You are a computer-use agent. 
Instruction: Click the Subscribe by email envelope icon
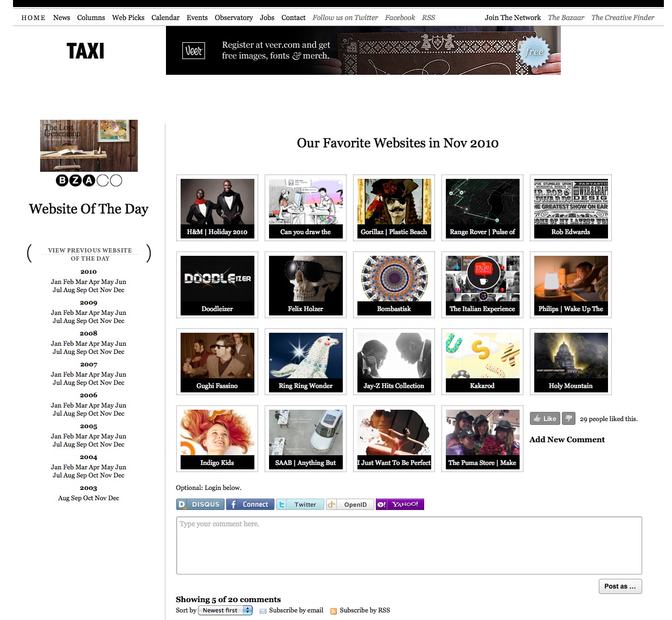coord(263,611)
